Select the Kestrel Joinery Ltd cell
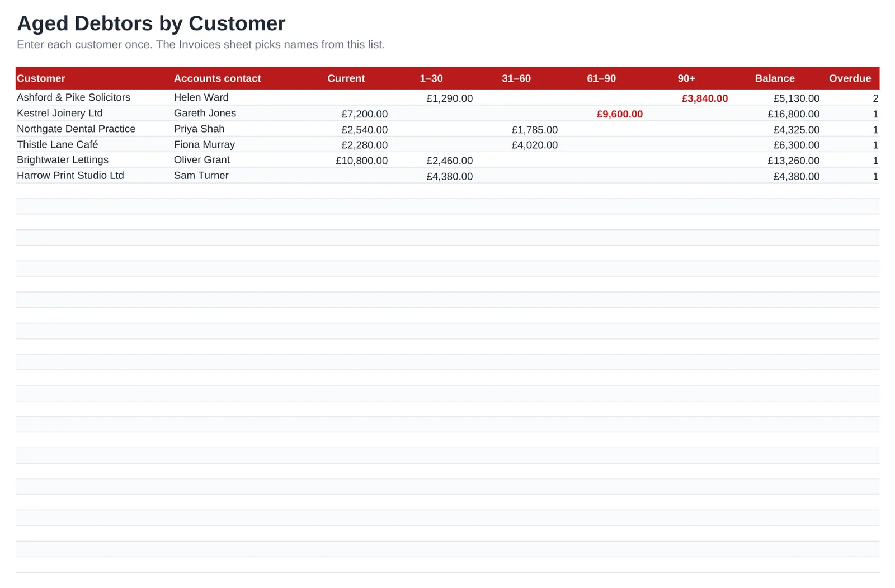The image size is (895, 588). [x=60, y=113]
